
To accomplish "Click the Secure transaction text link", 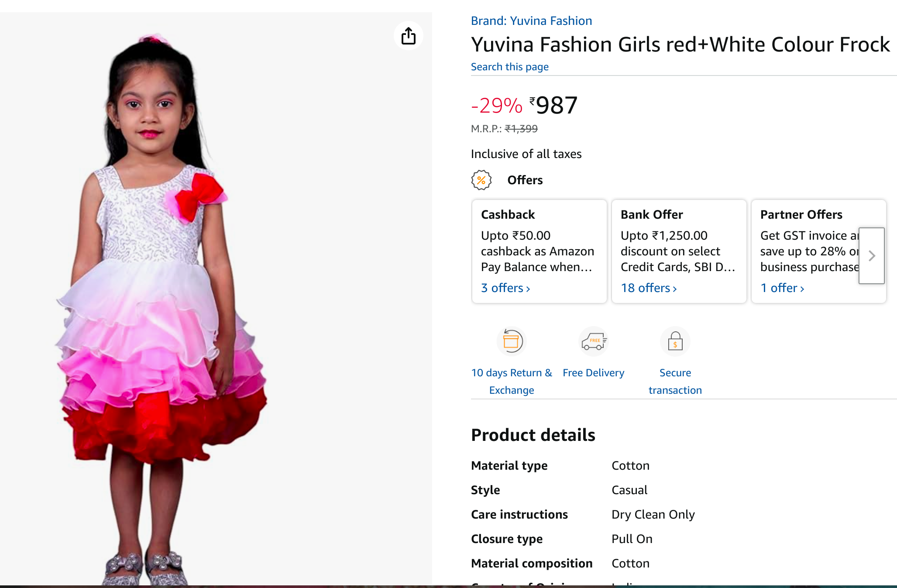I will pos(675,381).
